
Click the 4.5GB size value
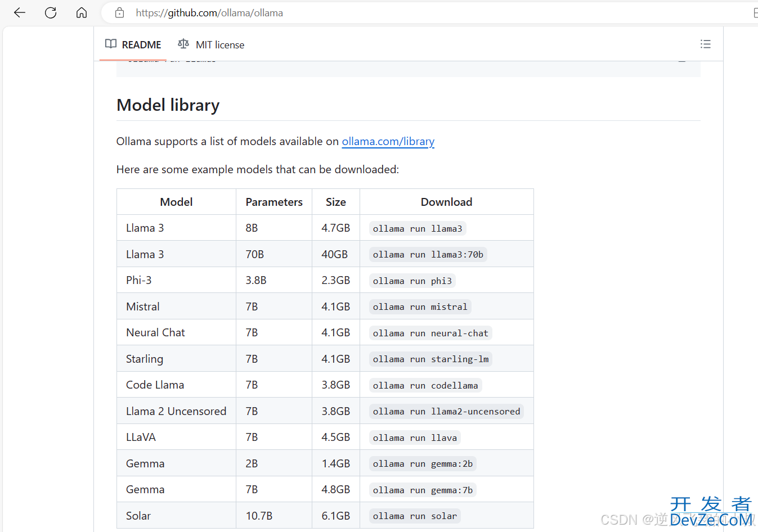point(336,437)
